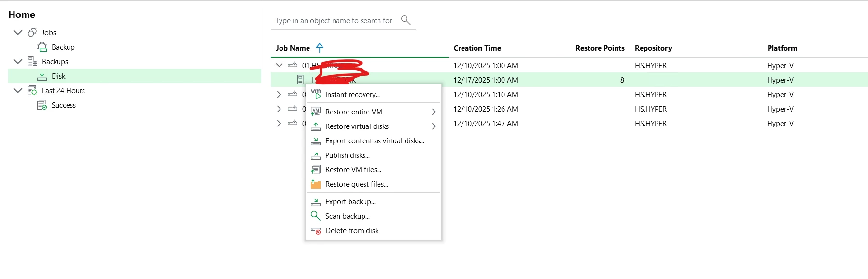Click the Delete from disk icon

pyautogui.click(x=316, y=231)
